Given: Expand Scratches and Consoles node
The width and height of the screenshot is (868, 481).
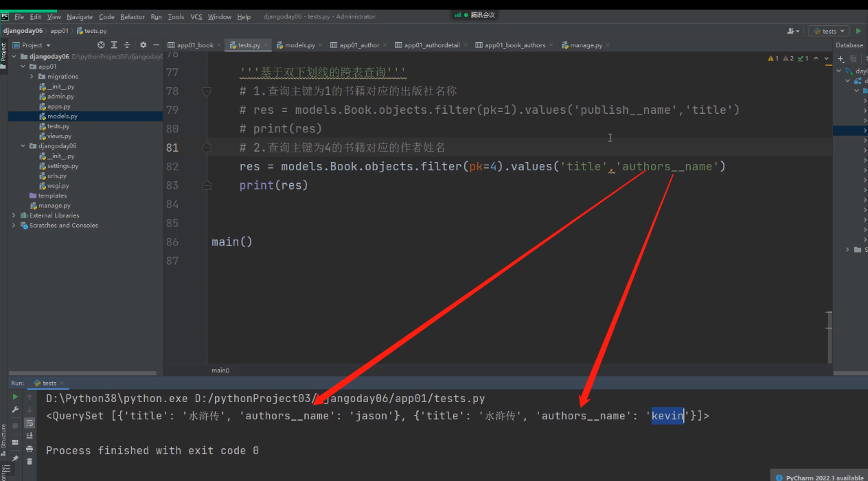Looking at the screenshot, I should [x=14, y=225].
